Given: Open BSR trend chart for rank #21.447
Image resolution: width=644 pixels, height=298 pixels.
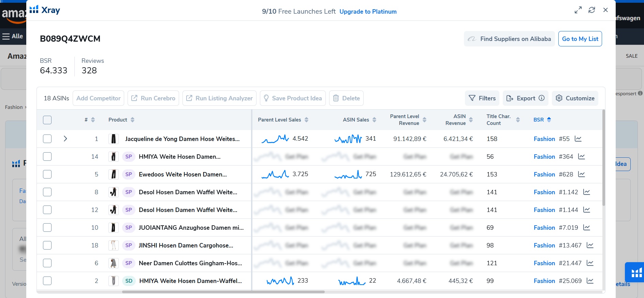Looking at the screenshot, I should 590,263.
